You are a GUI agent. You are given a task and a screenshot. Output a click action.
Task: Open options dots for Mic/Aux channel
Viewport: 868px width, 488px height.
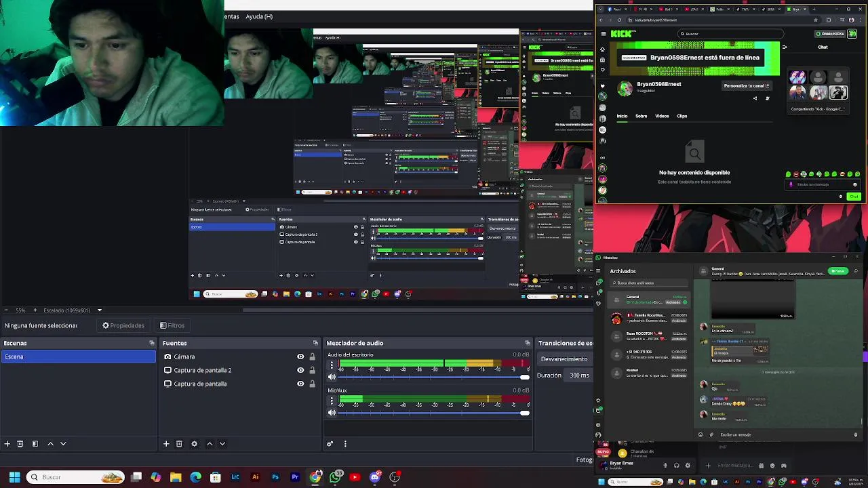pyautogui.click(x=332, y=401)
